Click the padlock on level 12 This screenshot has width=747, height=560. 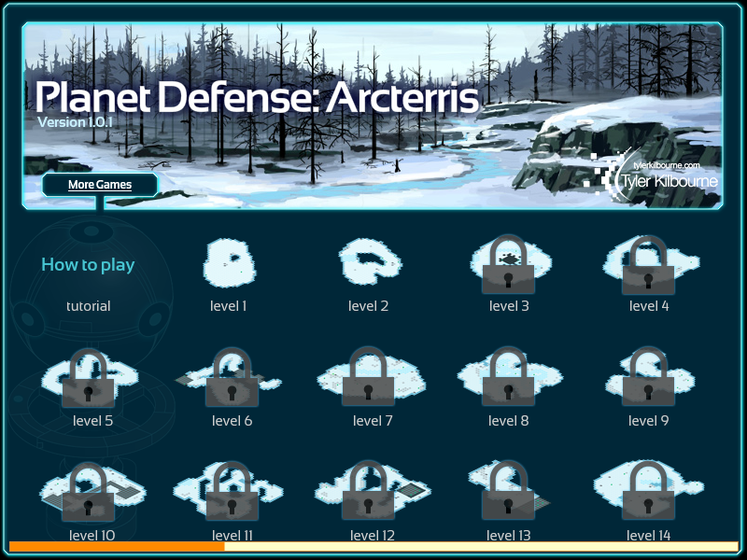[368, 491]
